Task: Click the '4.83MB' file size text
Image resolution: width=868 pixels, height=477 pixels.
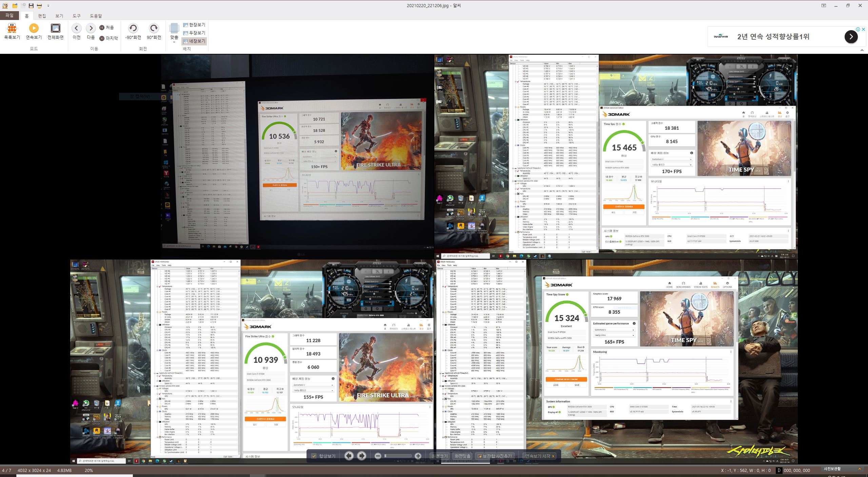Action: [x=64, y=470]
